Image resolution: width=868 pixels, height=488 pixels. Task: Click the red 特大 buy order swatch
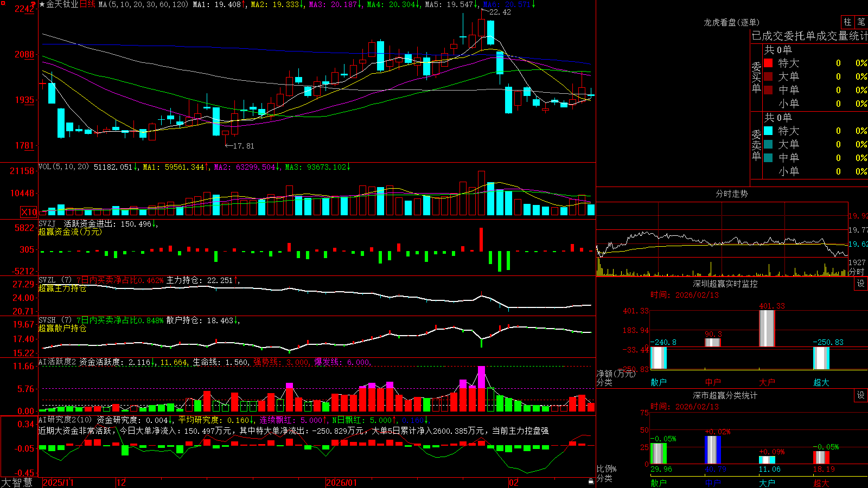768,63
